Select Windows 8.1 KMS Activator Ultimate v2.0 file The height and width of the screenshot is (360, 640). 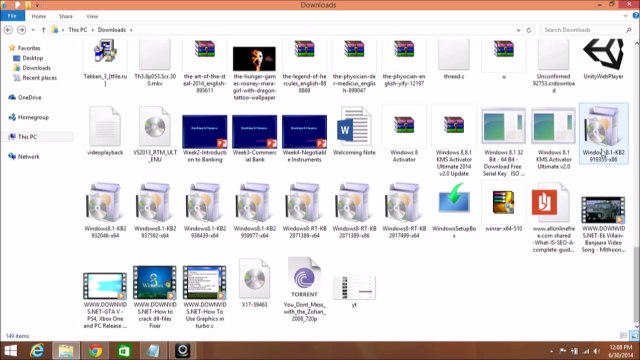pos(553,138)
